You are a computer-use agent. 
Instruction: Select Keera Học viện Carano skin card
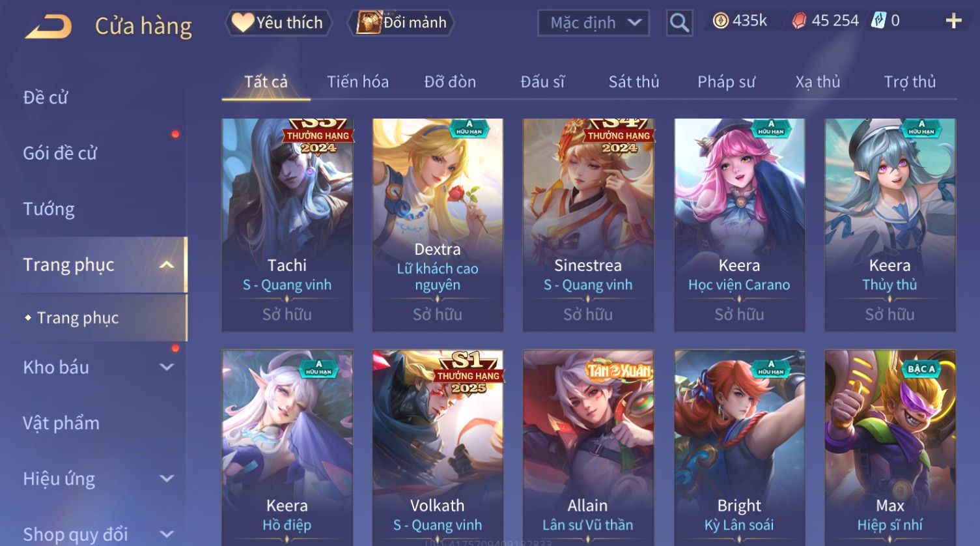pos(739,225)
